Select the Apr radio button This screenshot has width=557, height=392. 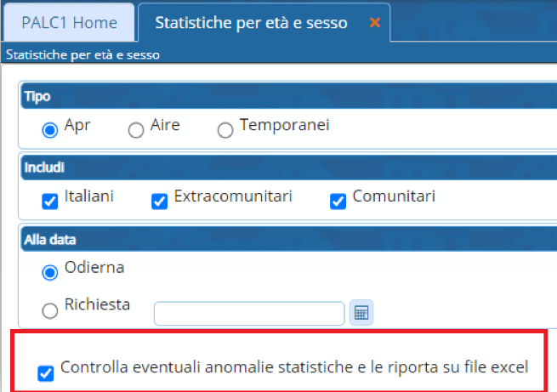tap(50, 130)
